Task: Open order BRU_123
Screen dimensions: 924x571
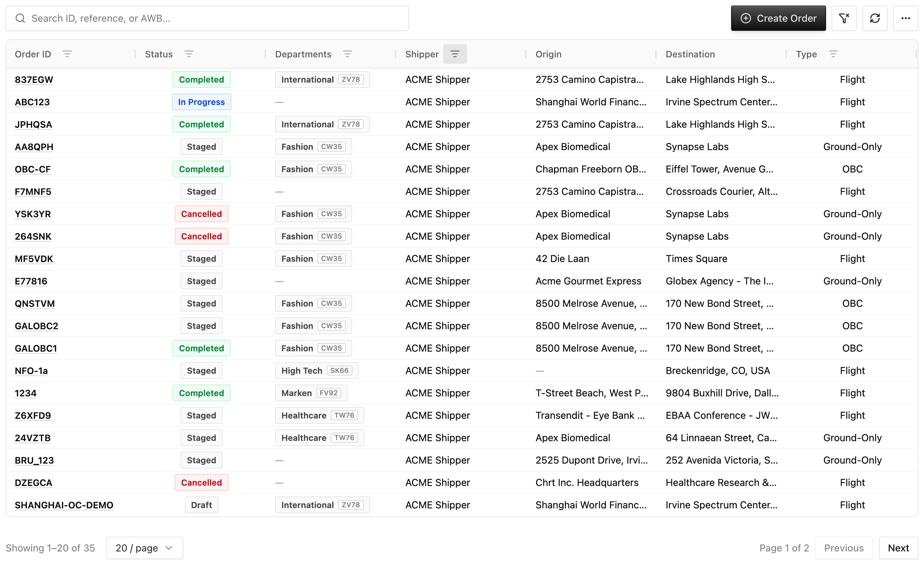Action: coord(34,460)
